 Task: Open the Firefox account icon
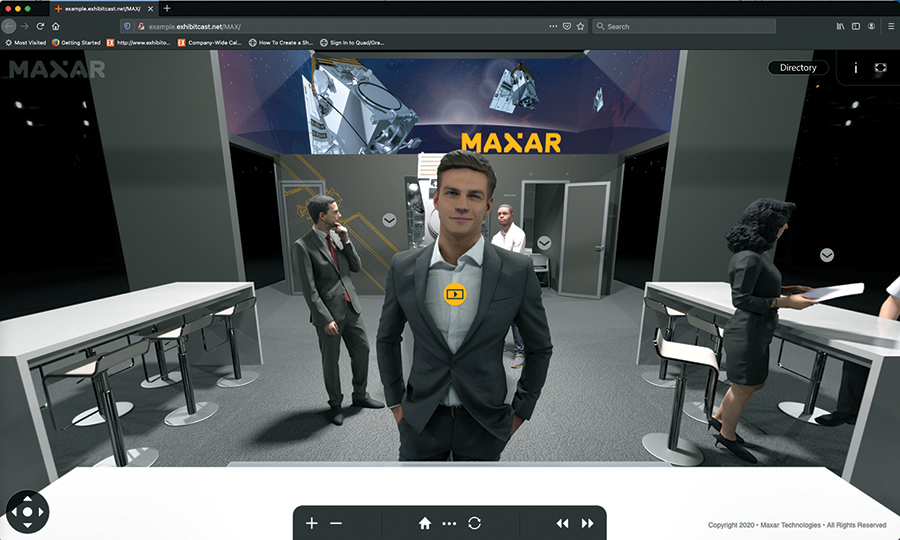[871, 26]
